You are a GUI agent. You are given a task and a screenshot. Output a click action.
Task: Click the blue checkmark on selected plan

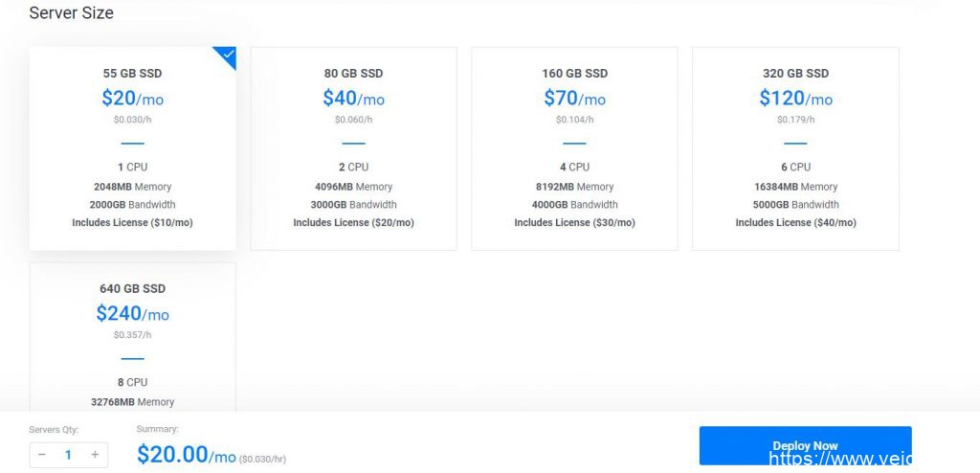228,56
